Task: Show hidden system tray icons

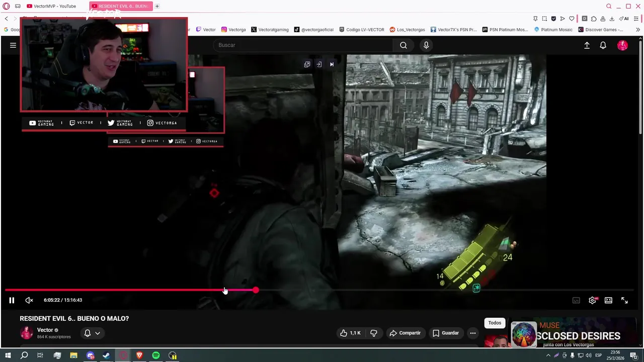Action: 548,355
